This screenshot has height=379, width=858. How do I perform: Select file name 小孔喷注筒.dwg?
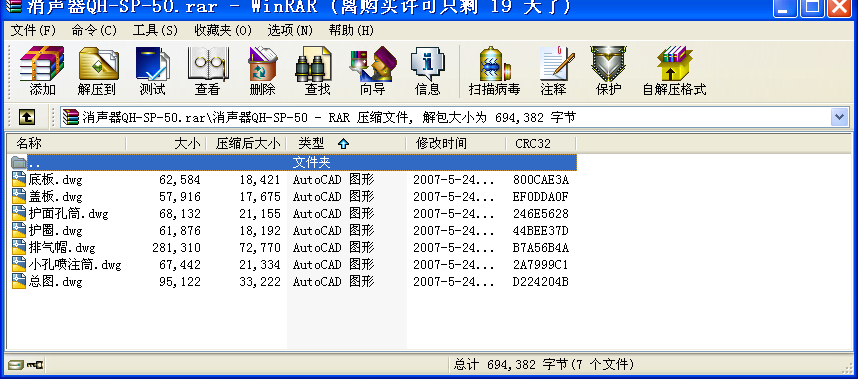click(x=75, y=265)
